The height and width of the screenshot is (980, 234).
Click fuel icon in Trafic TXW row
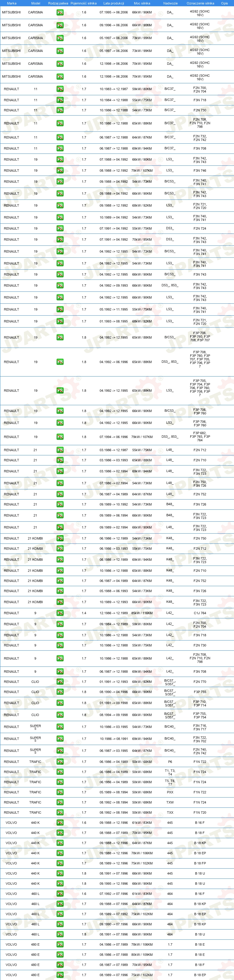point(60,803)
